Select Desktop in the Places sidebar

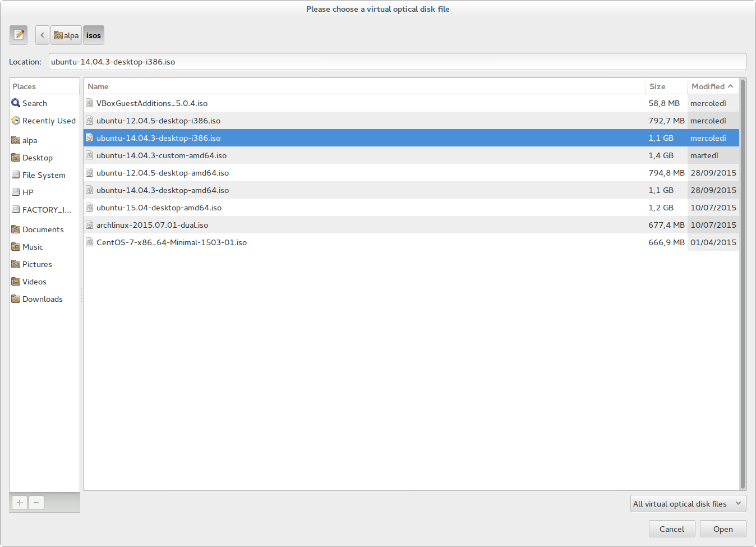45,158
